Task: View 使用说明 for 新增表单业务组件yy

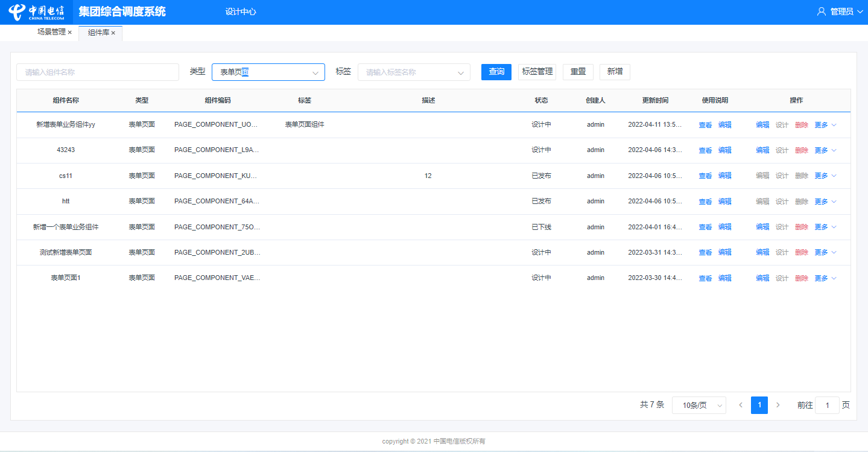Action: pyautogui.click(x=705, y=125)
